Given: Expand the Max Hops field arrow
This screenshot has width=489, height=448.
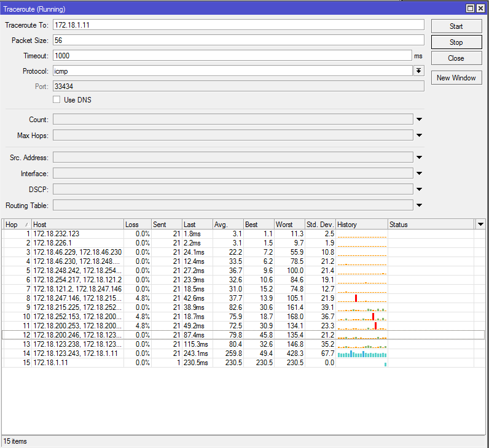Looking at the screenshot, I should pyautogui.click(x=420, y=136).
